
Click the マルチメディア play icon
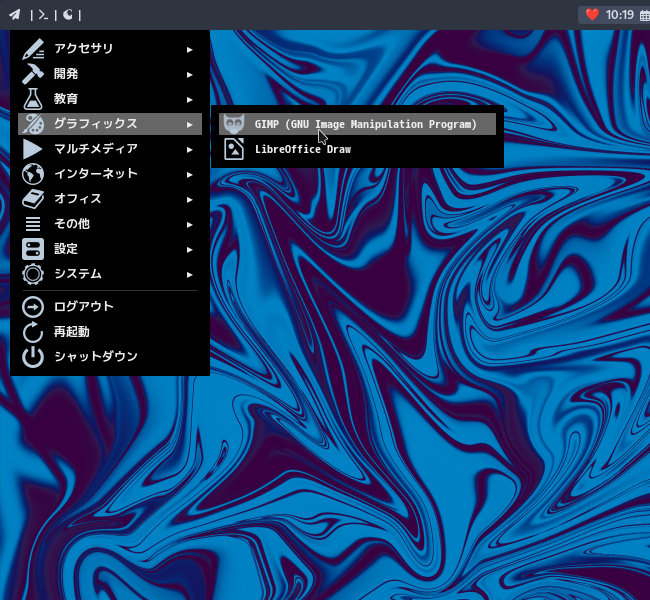pyautogui.click(x=33, y=149)
